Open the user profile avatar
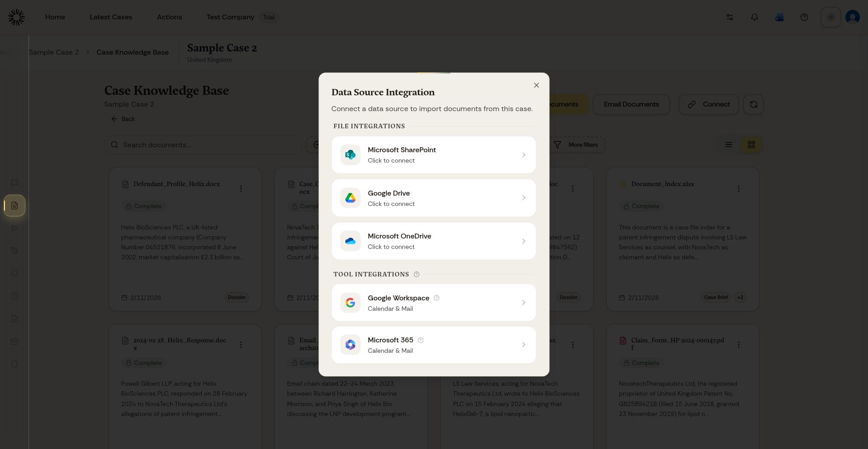The image size is (868, 449). (x=853, y=17)
